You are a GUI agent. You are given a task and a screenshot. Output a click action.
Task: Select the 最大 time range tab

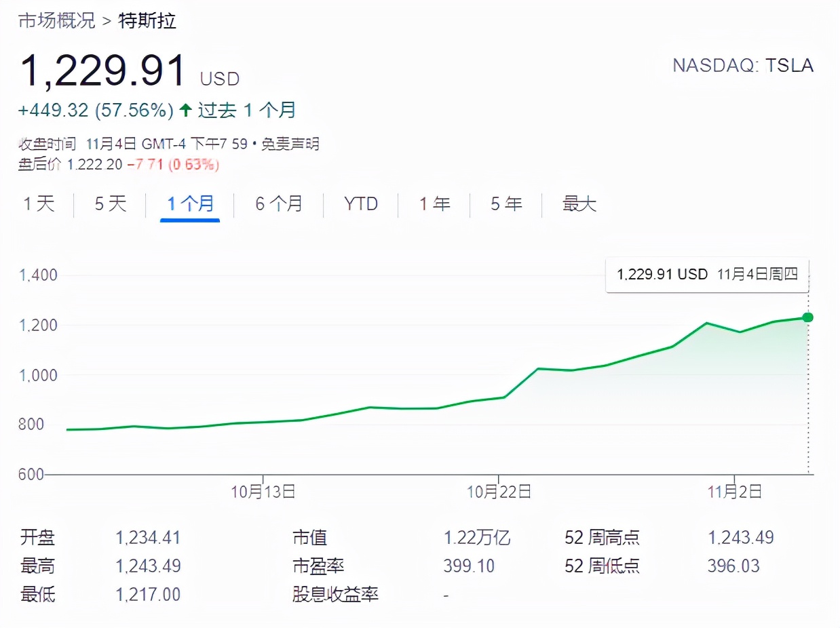pos(579,203)
